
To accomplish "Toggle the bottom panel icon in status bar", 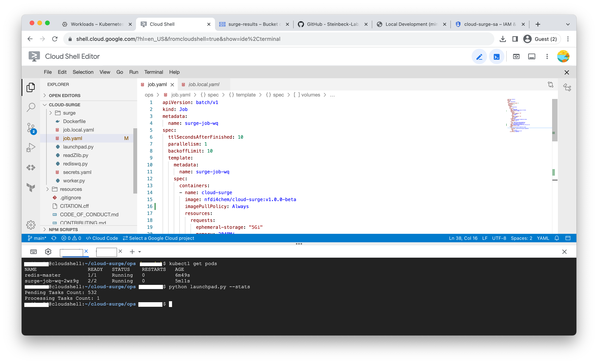I will (x=568, y=238).
